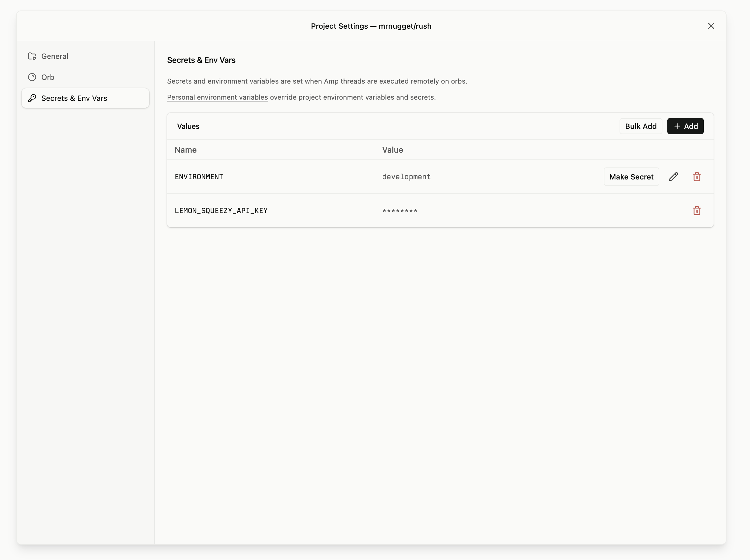750x560 pixels.
Task: Click the development value cell
Action: 406,177
